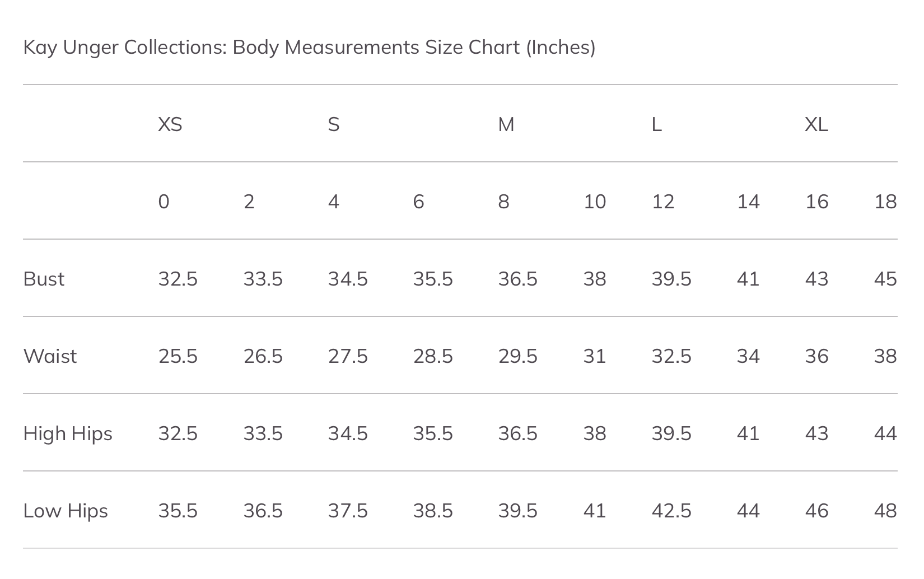Select the L size header
Image resolution: width=924 pixels, height=579 pixels.
[x=657, y=124]
